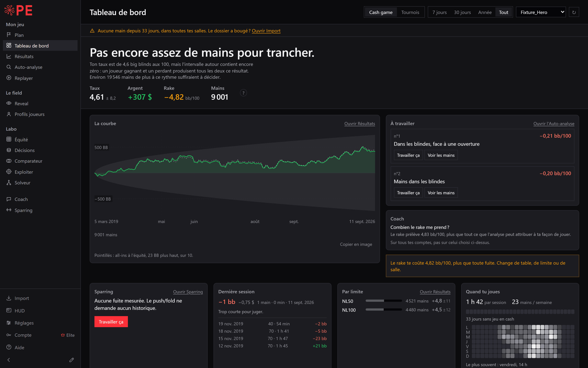Click Voir les mains for Mains dans les blindes
The width and height of the screenshot is (588, 368).
[x=441, y=192]
